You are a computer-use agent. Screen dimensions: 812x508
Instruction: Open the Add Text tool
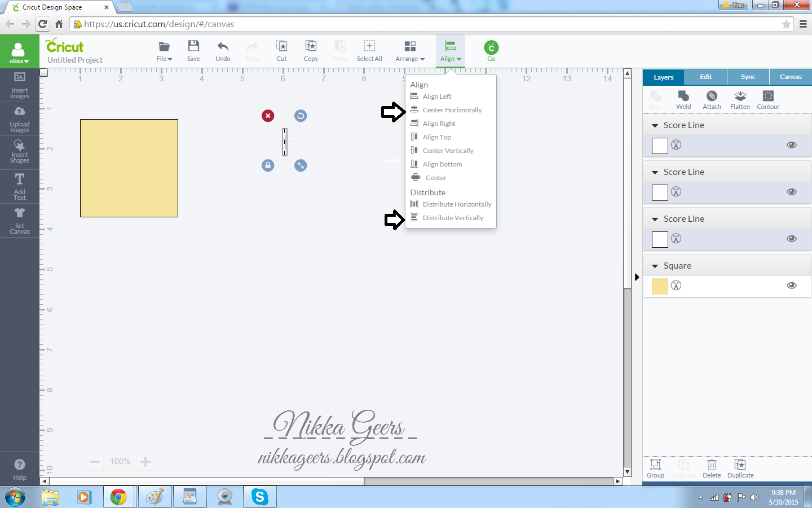tap(19, 186)
